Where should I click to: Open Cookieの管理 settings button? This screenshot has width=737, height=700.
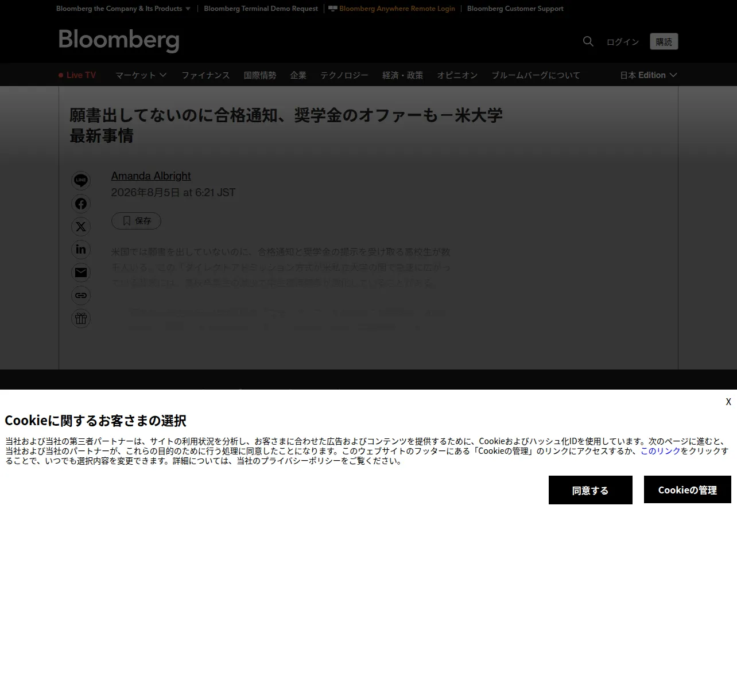[688, 490]
